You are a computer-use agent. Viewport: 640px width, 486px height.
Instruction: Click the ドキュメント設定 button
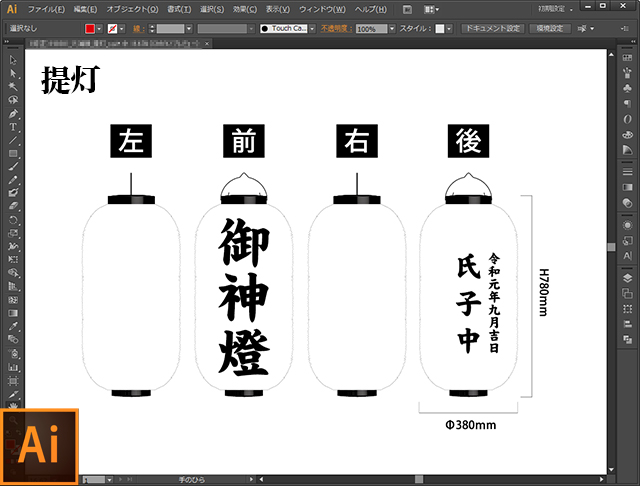(492, 29)
